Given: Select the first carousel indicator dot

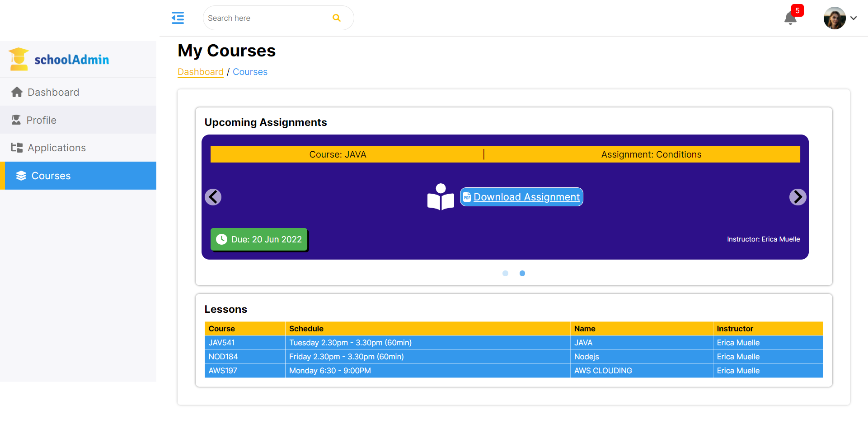Looking at the screenshot, I should coord(505,273).
